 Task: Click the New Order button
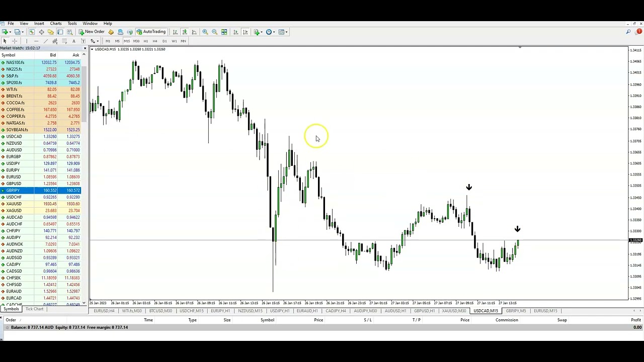pyautogui.click(x=91, y=32)
